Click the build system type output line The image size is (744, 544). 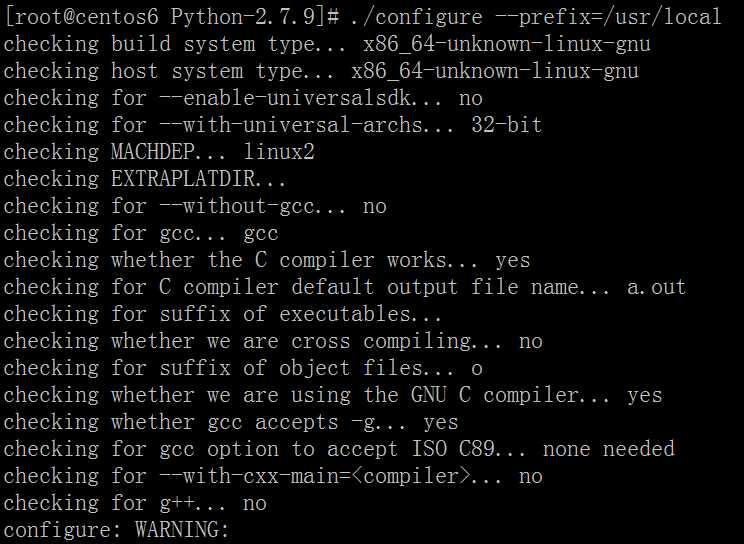[327, 44]
